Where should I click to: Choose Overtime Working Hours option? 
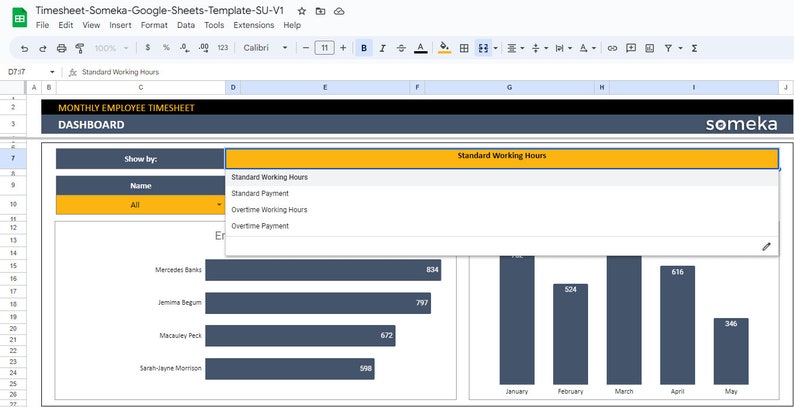click(x=502, y=210)
